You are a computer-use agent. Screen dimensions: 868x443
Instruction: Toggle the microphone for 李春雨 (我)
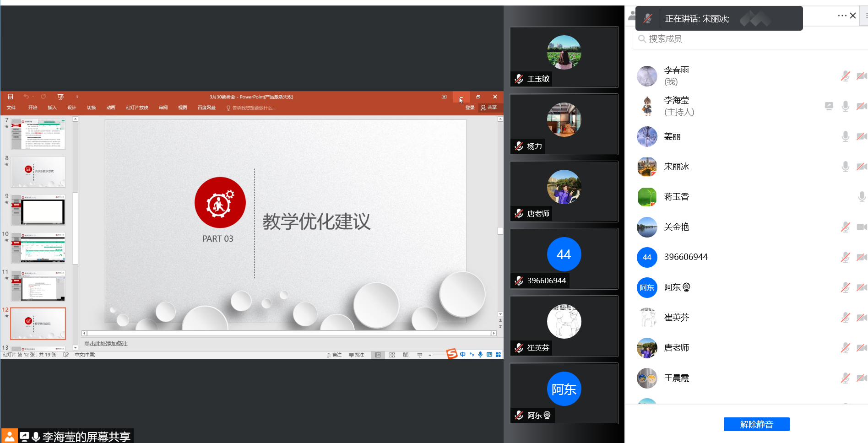(845, 76)
